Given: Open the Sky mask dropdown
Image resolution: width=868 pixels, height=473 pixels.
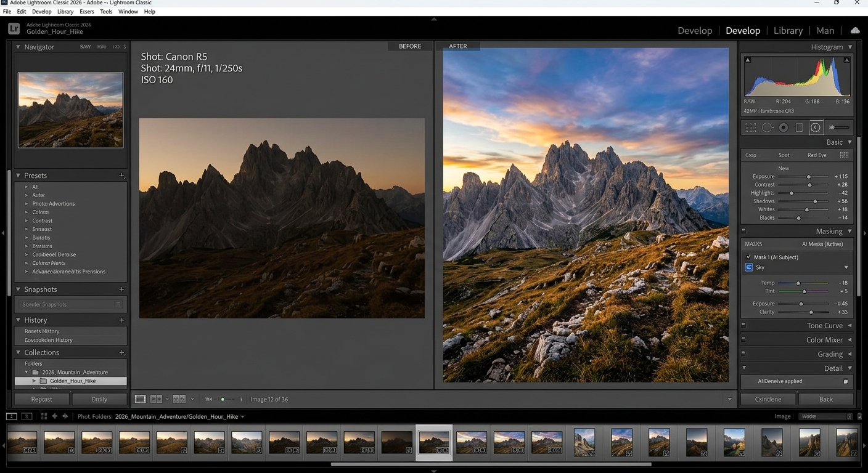Looking at the screenshot, I should 846,267.
